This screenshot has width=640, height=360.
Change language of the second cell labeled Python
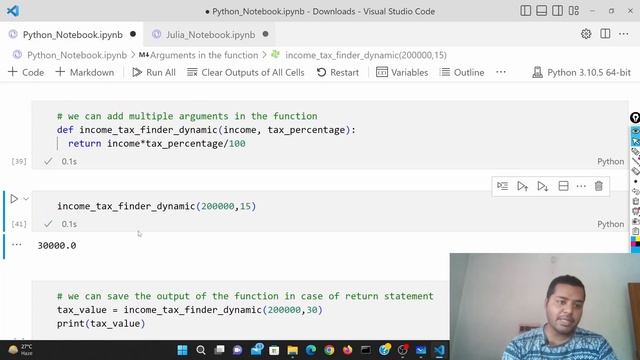pos(611,224)
